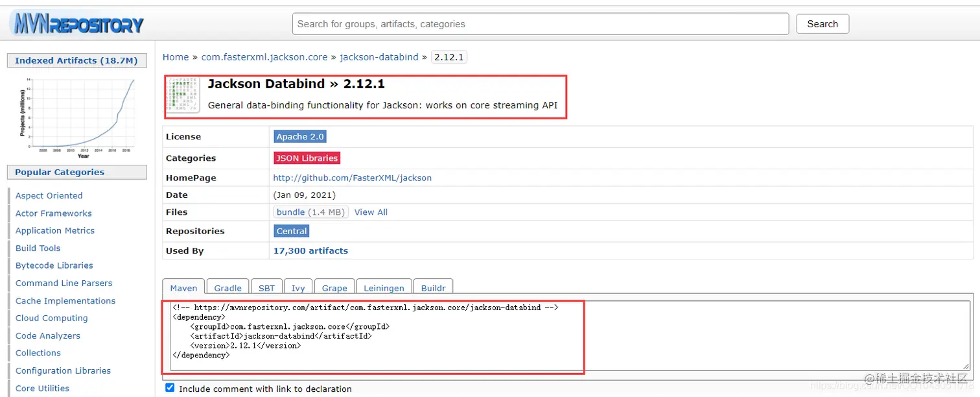Open the Central repository tag
This screenshot has width=980, height=397.
click(292, 231)
